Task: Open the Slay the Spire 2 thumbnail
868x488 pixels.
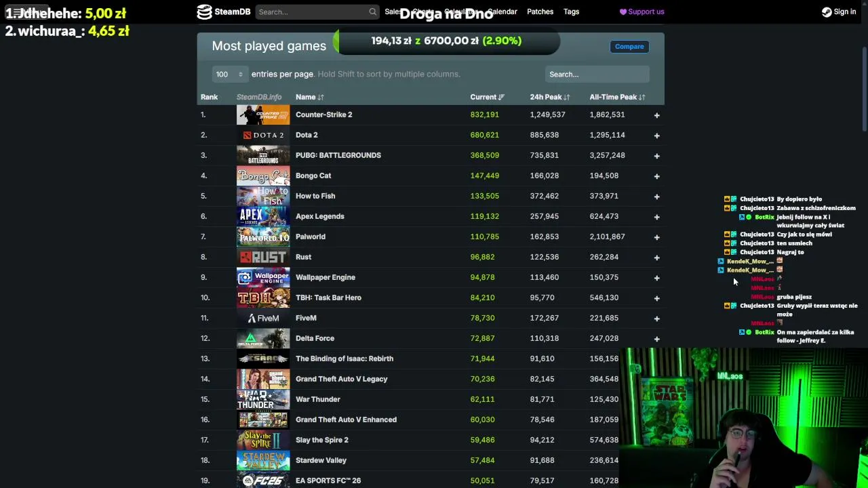Action: click(x=263, y=440)
